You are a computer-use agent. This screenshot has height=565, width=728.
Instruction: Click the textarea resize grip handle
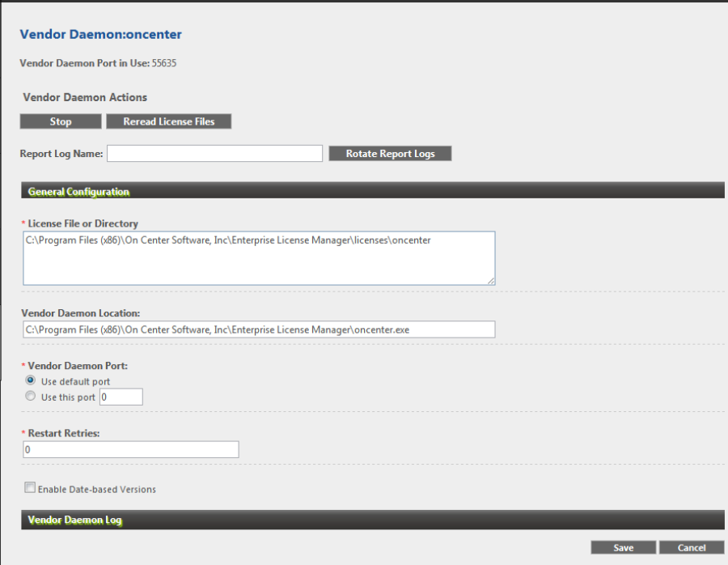pyautogui.click(x=491, y=280)
